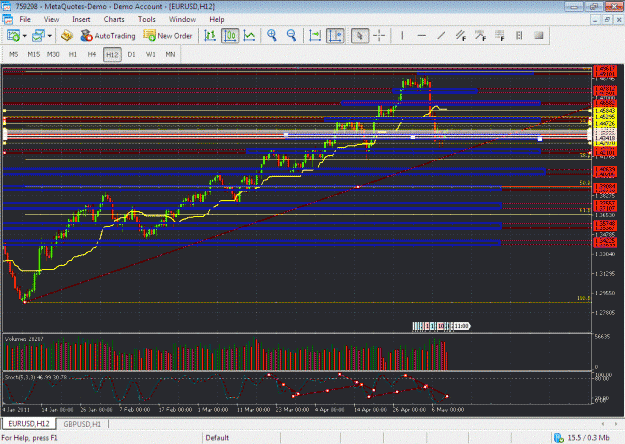Click the New Chart icon

(13, 36)
